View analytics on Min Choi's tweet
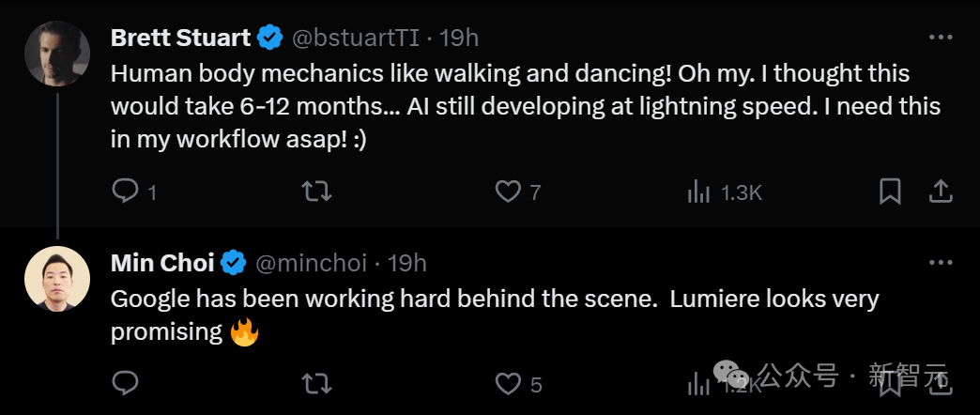 (x=699, y=383)
